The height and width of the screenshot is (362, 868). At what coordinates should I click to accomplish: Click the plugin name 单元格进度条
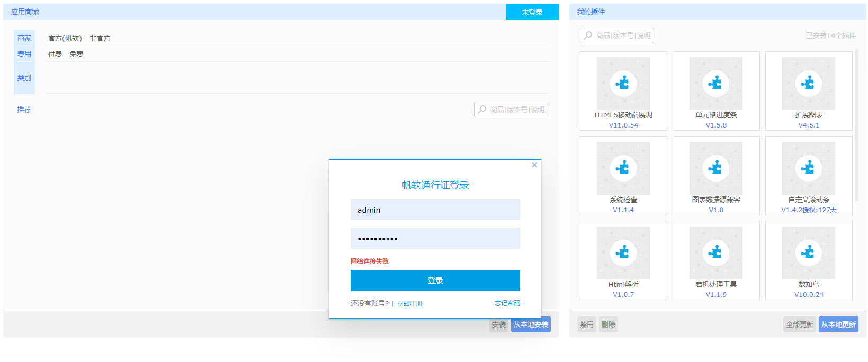point(716,115)
